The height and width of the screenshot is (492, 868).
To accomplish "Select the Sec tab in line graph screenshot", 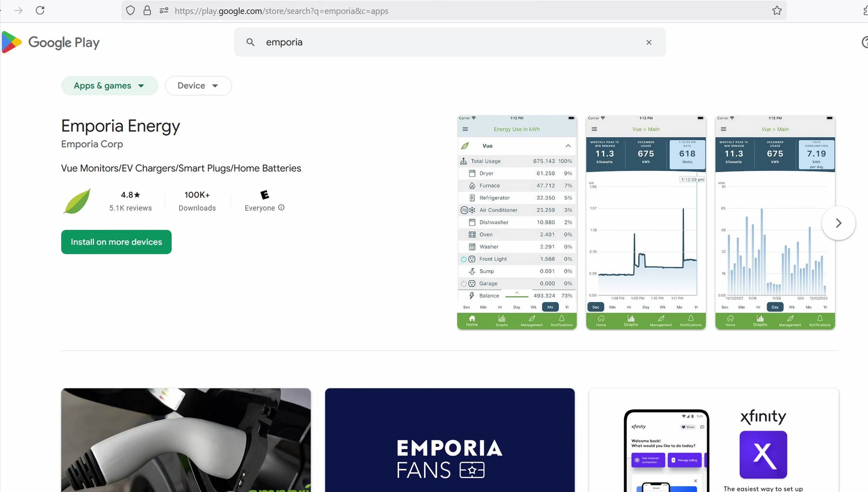I will [x=595, y=307].
